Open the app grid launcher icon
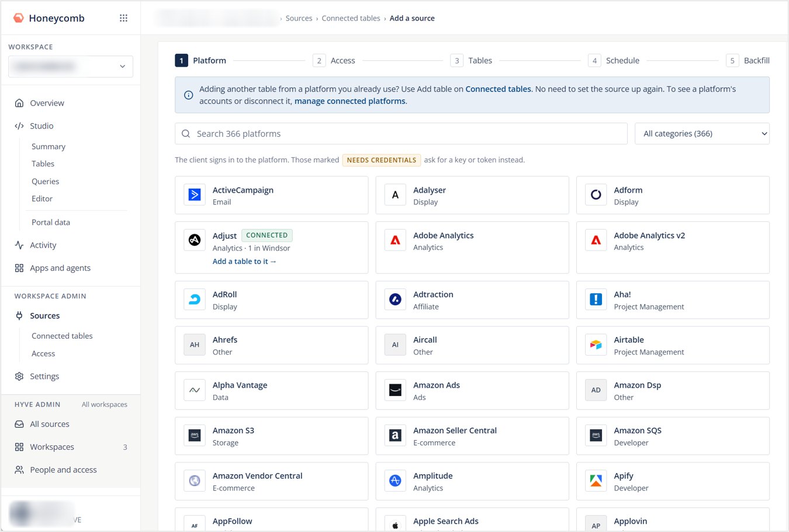Image resolution: width=789 pixels, height=532 pixels. point(123,18)
